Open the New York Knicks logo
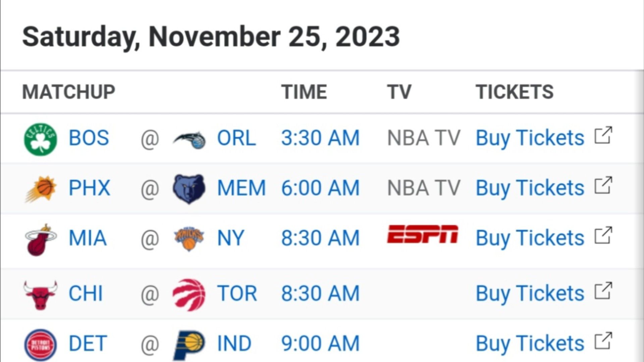The width and height of the screenshot is (644, 362). [189, 239]
